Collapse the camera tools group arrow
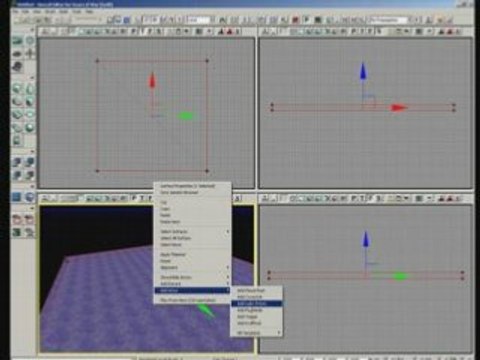 click(x=32, y=30)
